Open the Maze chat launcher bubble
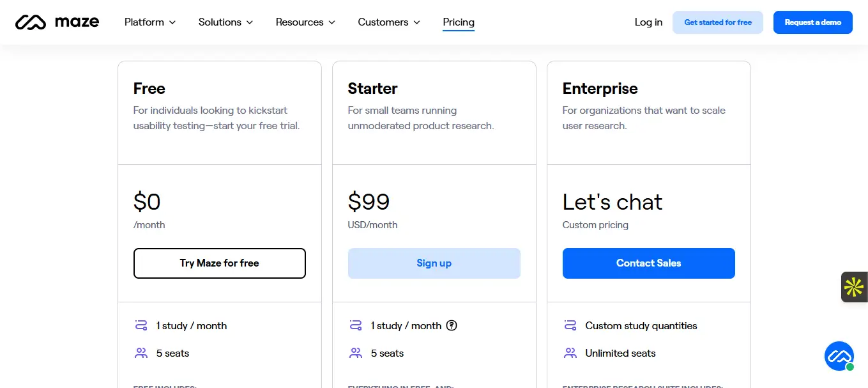 [x=839, y=356]
